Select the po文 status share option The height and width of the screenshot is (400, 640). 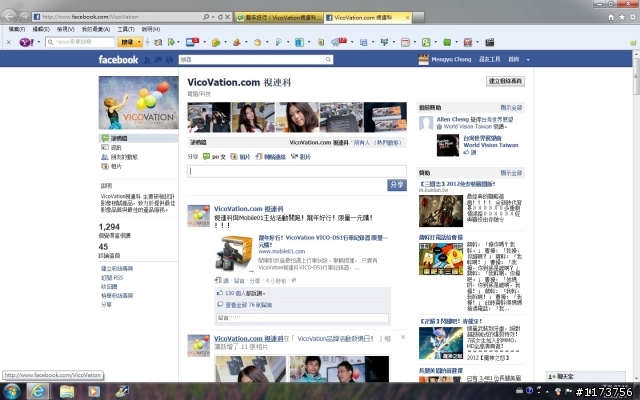pos(215,157)
